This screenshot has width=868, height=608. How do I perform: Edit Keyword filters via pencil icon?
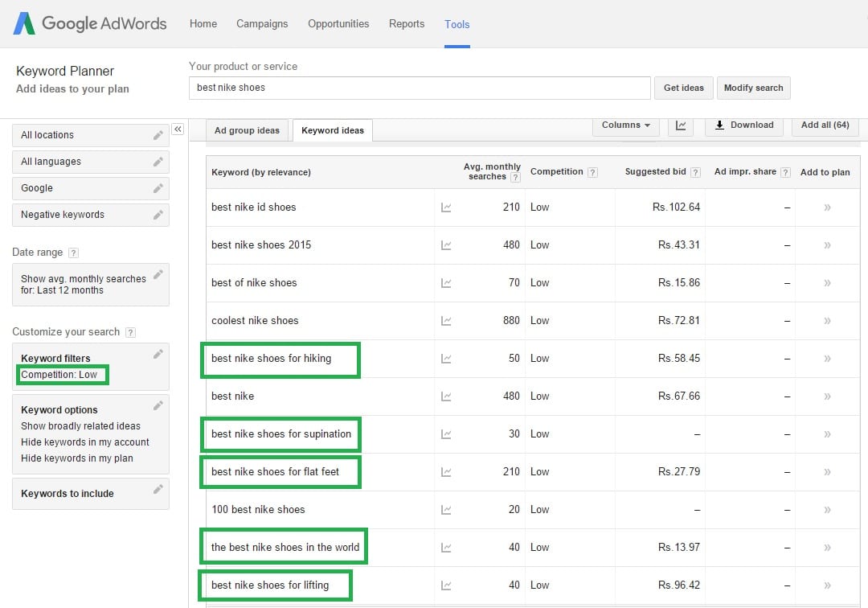pyautogui.click(x=158, y=352)
